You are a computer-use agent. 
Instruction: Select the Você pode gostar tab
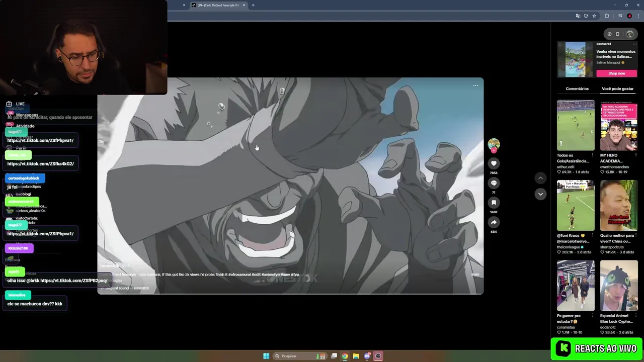618,88
